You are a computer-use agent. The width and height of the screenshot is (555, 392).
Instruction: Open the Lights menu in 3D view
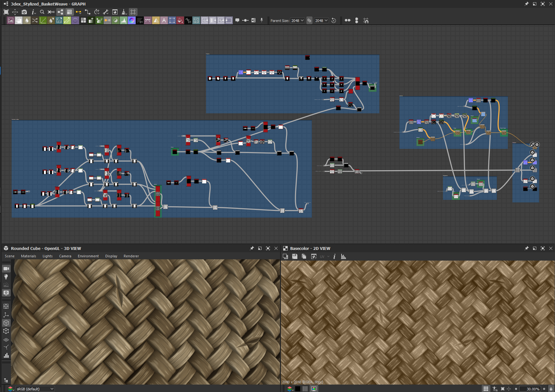pyautogui.click(x=47, y=256)
